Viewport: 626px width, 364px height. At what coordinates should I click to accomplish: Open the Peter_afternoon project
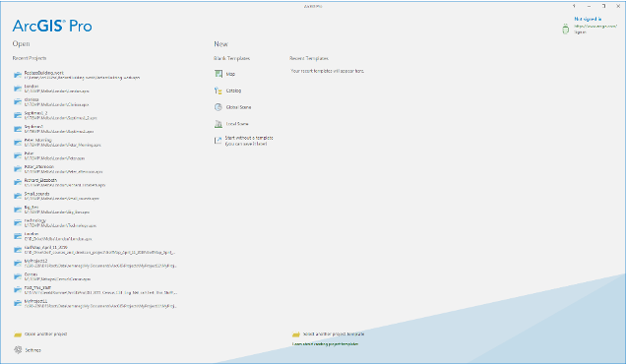coord(58,169)
